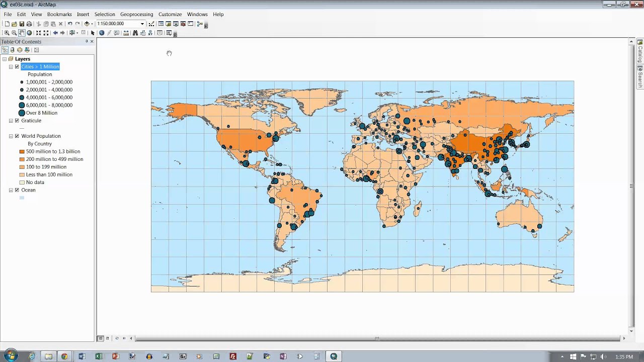Undo the last action
Viewport: 644px width, 362px height.
coord(70,24)
